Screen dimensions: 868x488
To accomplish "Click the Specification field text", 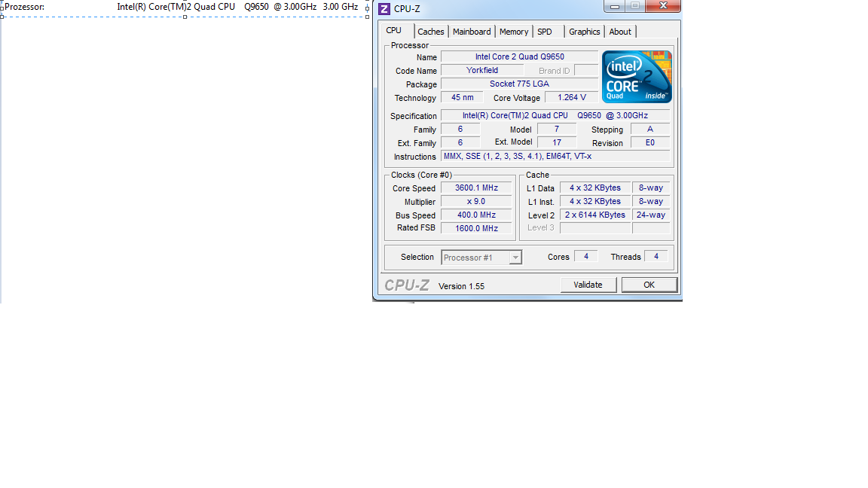I will pyautogui.click(x=555, y=116).
